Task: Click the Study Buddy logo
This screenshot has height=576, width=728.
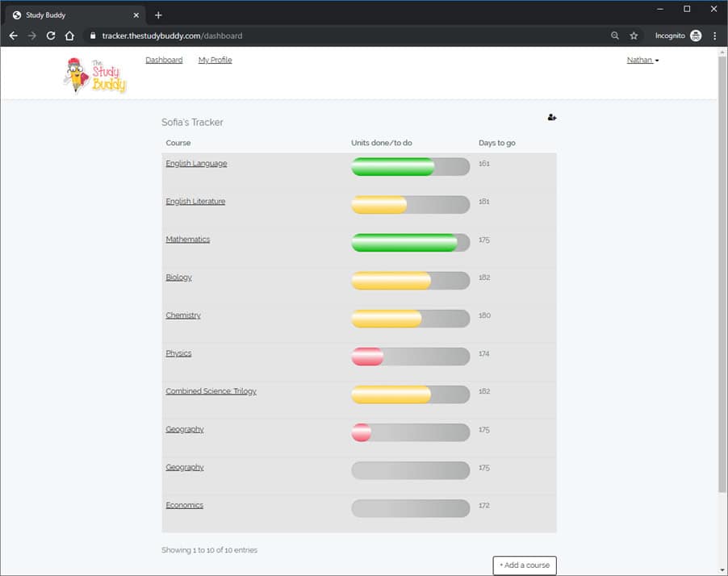Action: tap(95, 74)
